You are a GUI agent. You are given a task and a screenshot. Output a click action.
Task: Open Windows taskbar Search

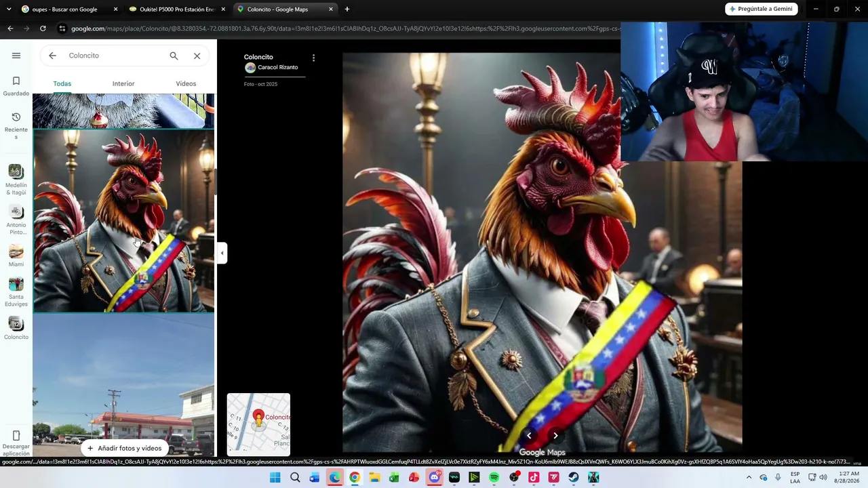[x=295, y=477]
